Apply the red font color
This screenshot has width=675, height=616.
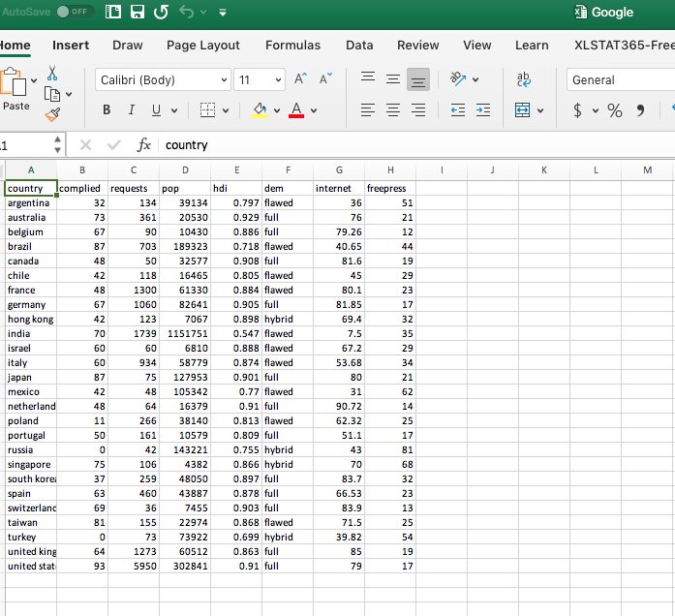click(296, 110)
